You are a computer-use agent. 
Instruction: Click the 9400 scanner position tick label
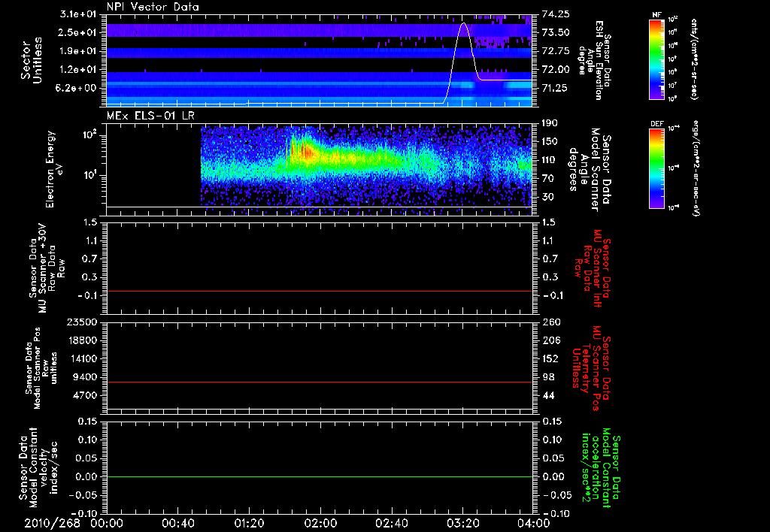[x=84, y=377]
